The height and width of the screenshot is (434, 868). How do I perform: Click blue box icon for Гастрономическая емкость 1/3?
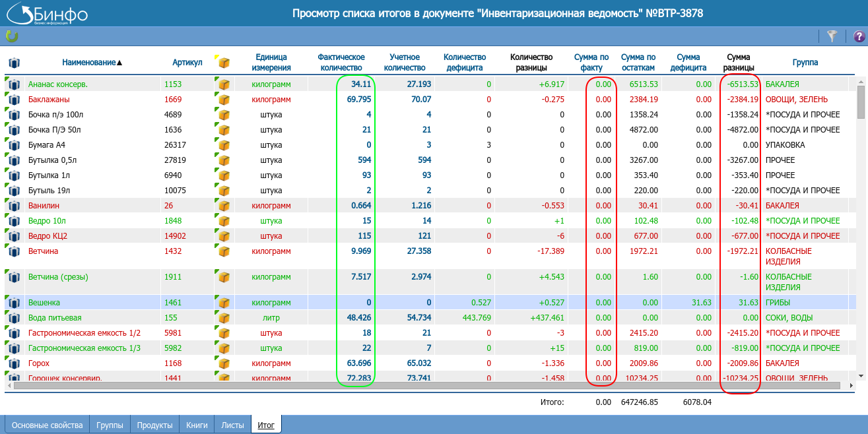point(14,348)
